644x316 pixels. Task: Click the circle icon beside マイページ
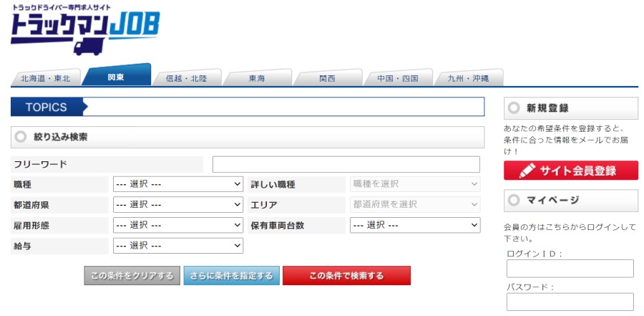coord(513,200)
